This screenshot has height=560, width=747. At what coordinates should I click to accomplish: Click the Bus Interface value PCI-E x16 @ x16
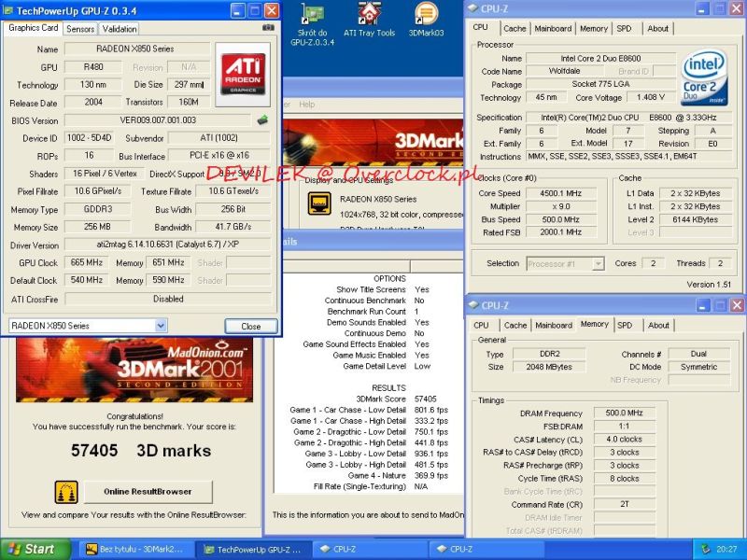[x=219, y=155]
